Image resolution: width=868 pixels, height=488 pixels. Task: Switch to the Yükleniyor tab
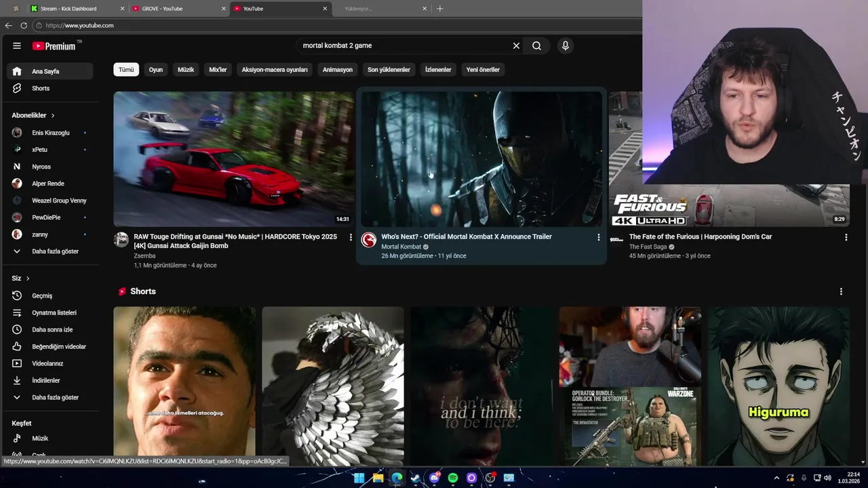coord(380,9)
